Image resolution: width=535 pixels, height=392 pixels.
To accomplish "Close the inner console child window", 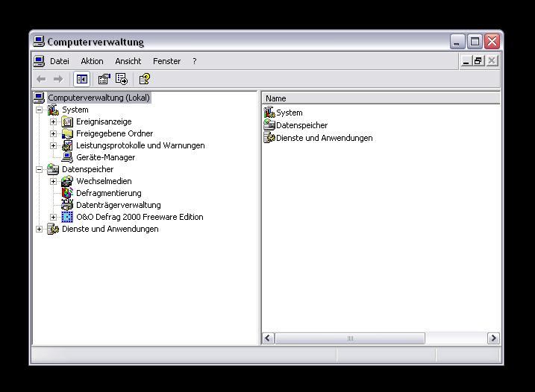I will click(x=492, y=61).
